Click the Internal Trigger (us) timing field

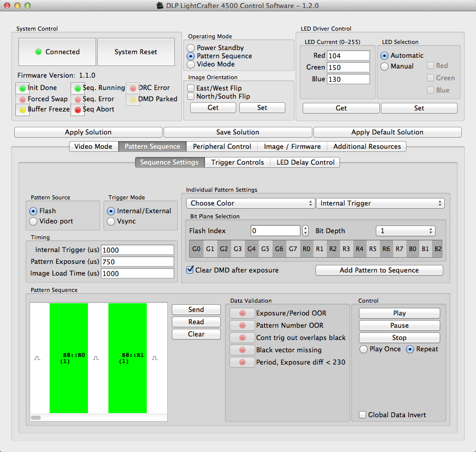coord(137,250)
